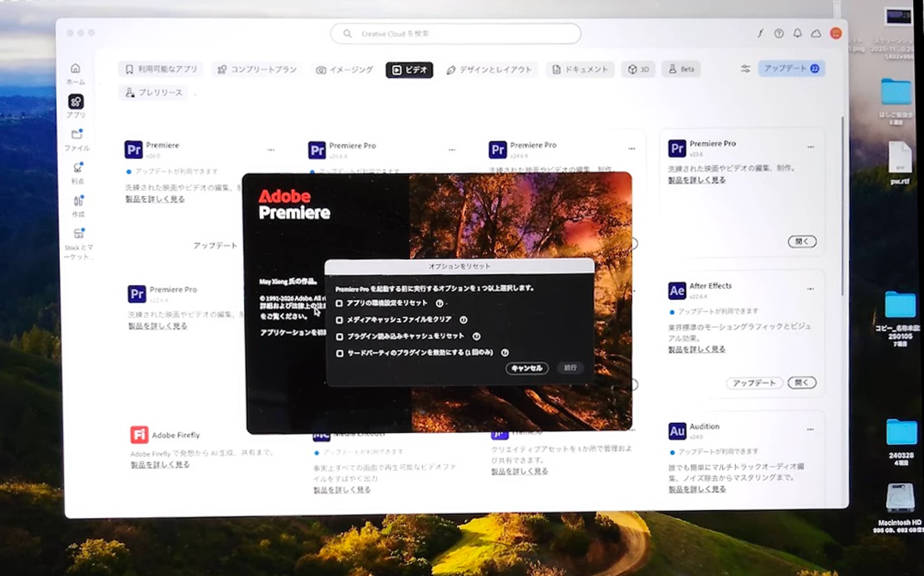This screenshot has width=924, height=576.
Task: Click the Premiere Pro v22.6.4 app icon
Action: 136,293
